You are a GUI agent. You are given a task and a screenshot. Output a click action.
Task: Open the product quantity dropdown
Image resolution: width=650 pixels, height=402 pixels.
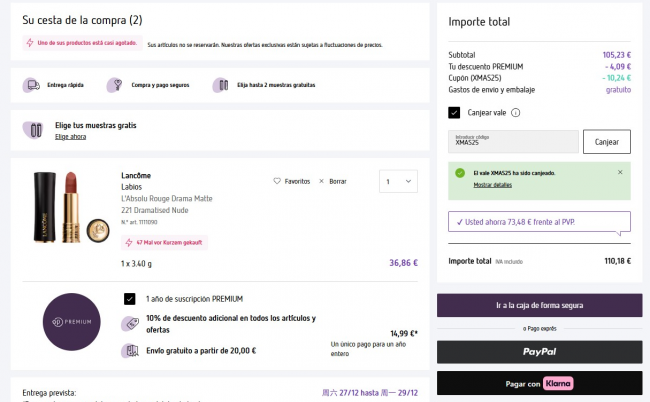(x=399, y=181)
